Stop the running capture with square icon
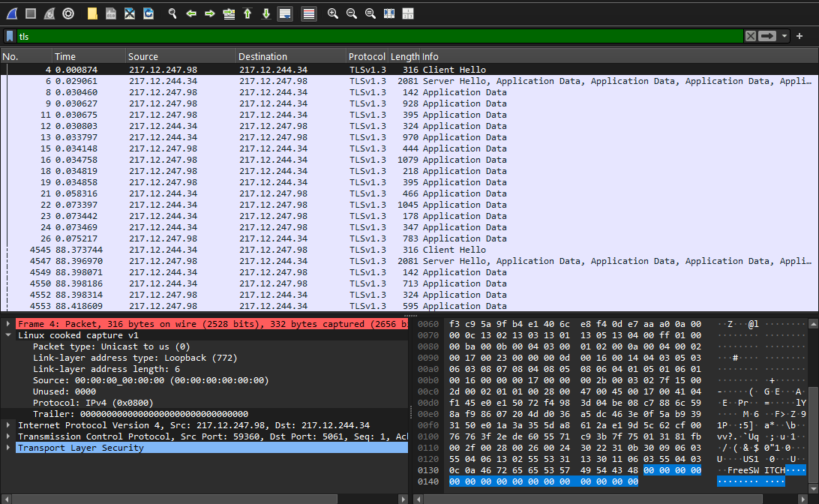The image size is (819, 504). click(31, 13)
